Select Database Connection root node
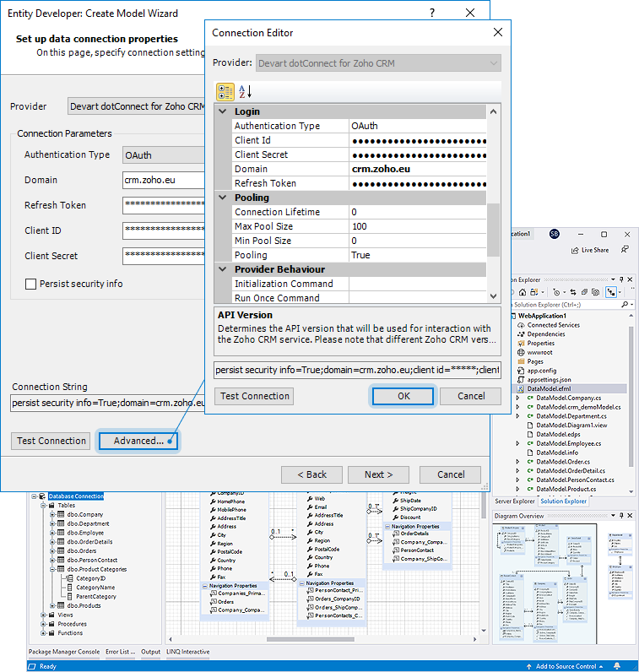Image resolution: width=639 pixels, height=672 pixels. [76, 496]
